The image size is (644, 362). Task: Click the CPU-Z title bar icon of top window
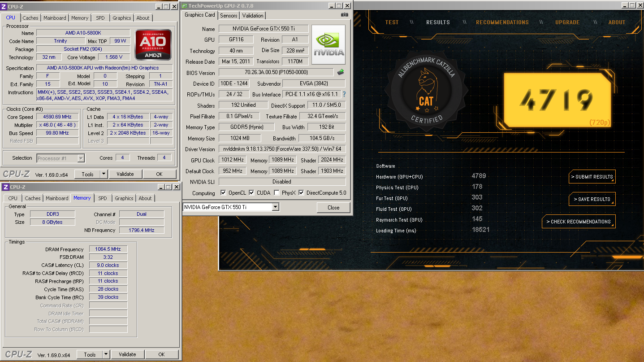click(4, 7)
